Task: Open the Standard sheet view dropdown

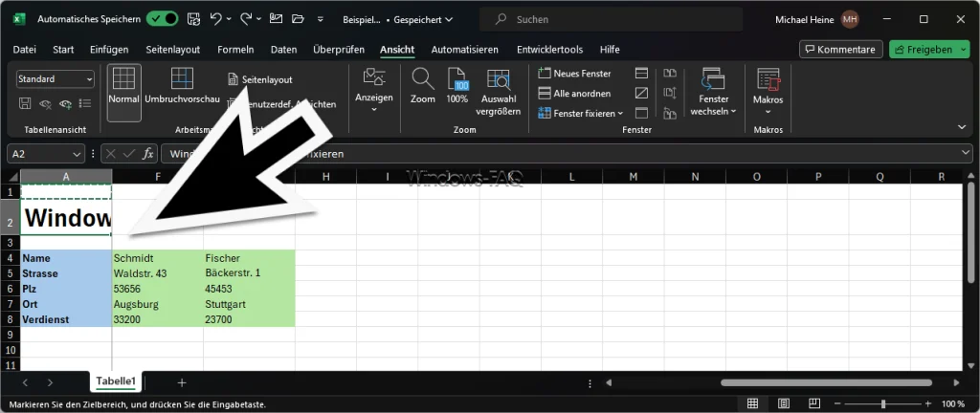Action: [x=55, y=79]
